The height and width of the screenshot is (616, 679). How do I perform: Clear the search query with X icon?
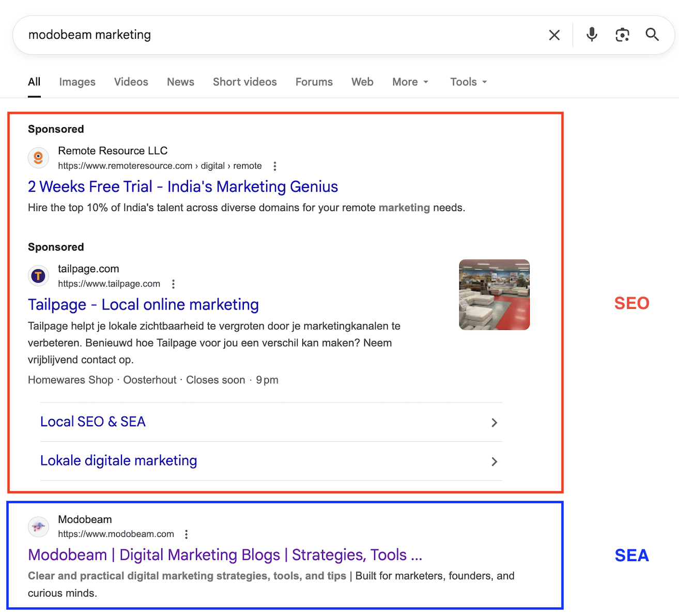pyautogui.click(x=554, y=35)
